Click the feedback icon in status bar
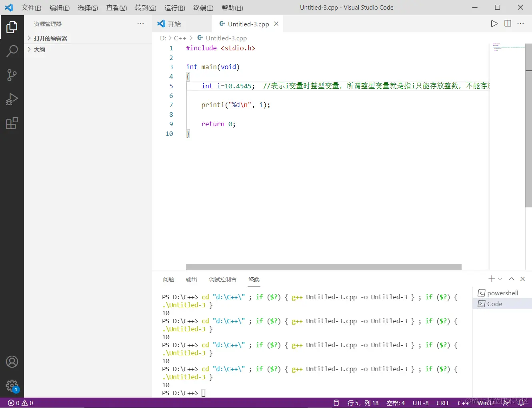 click(x=506, y=403)
